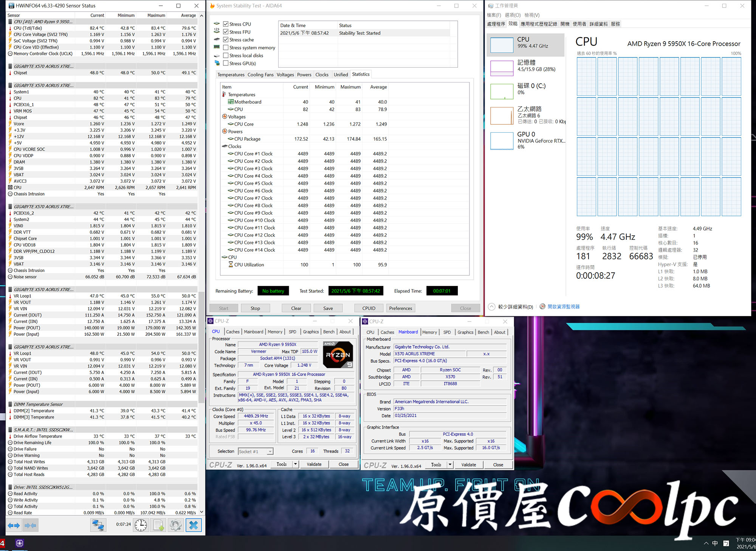The image size is (756, 551).
Task: Open Graphics tab in right CPU-Z window
Action: (465, 332)
